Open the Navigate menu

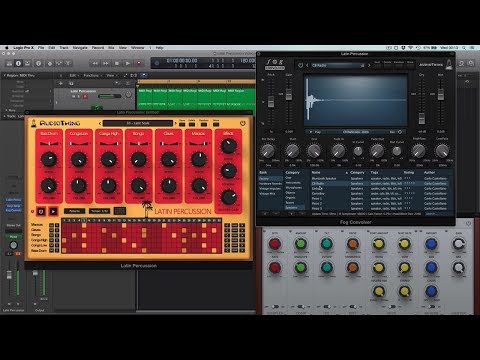point(80,48)
